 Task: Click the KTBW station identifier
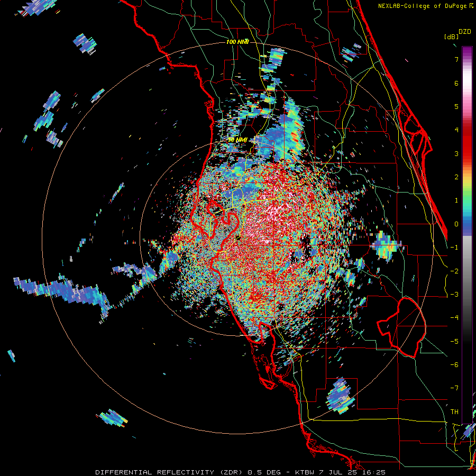(304, 472)
